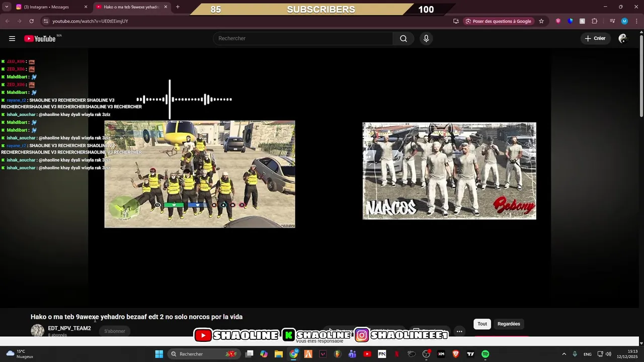Open the volume and network tray icons

tap(604, 354)
